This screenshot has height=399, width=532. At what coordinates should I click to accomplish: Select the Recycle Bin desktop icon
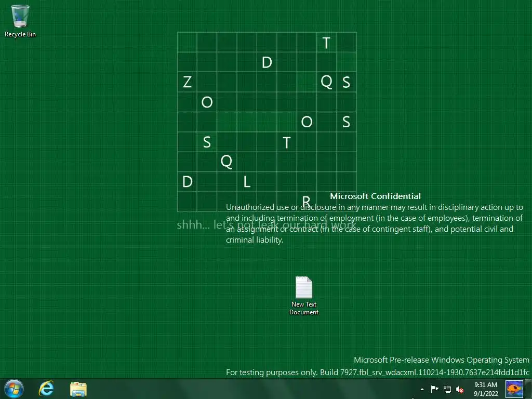click(x=20, y=21)
